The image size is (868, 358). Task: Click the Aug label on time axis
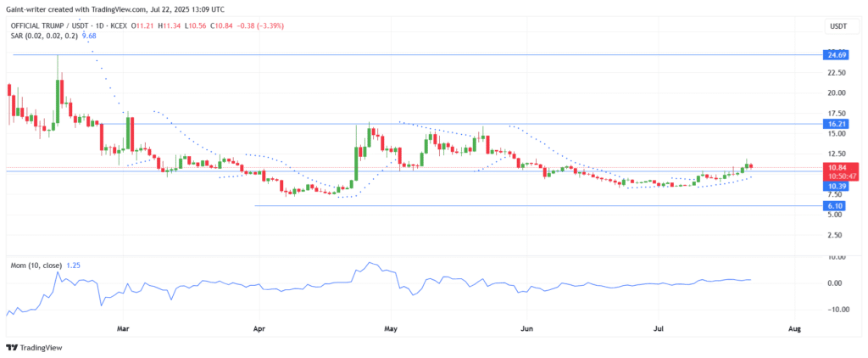794,329
